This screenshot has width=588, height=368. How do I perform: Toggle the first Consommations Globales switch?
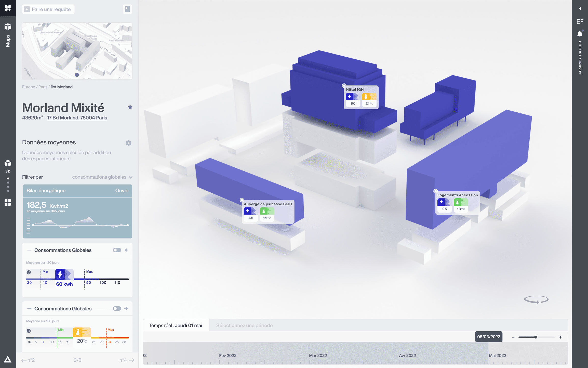click(x=117, y=250)
